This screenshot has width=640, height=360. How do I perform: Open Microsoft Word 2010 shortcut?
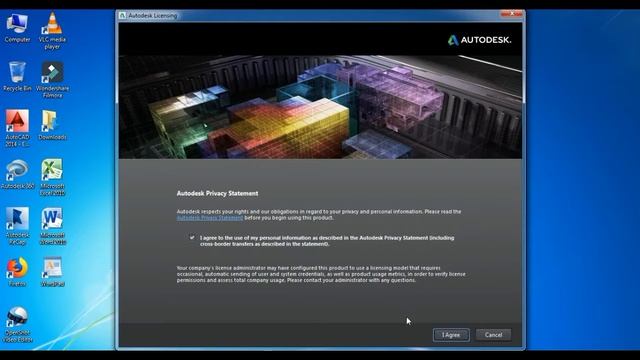click(52, 226)
